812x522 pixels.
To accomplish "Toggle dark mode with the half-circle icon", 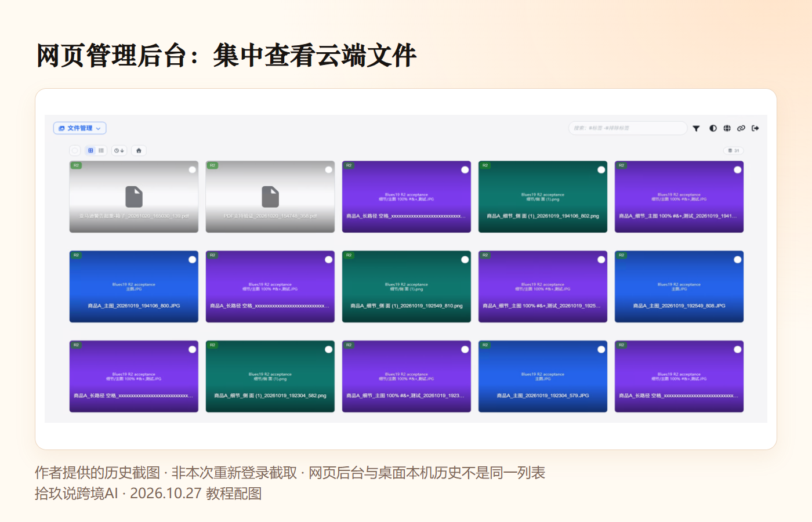I will (x=713, y=128).
